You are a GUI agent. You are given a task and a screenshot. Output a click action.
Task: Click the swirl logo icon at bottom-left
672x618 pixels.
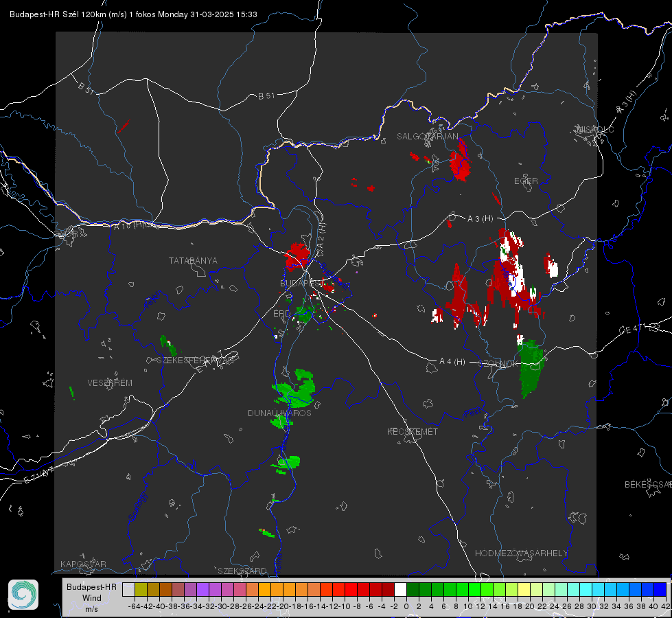click(23, 595)
